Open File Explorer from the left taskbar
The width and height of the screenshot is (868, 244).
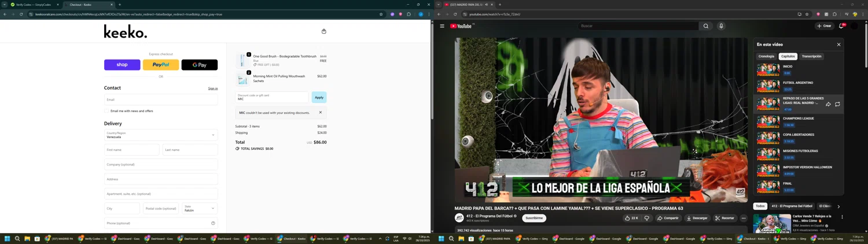[27, 238]
